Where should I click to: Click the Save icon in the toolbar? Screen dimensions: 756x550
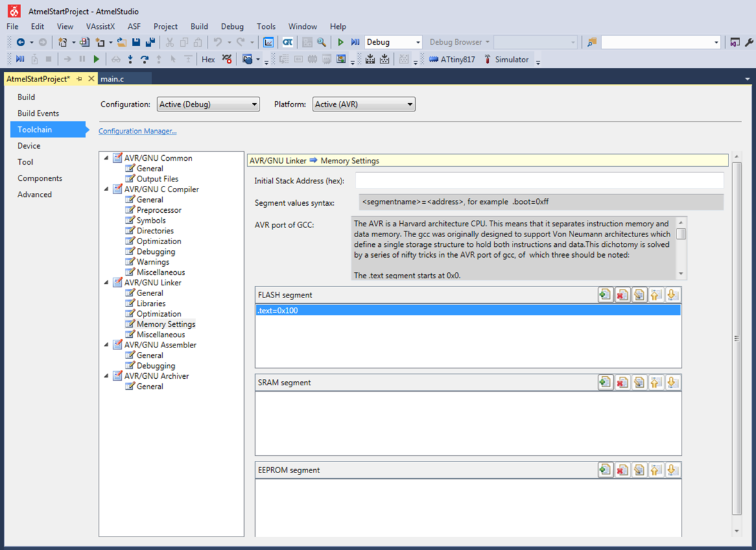(136, 42)
